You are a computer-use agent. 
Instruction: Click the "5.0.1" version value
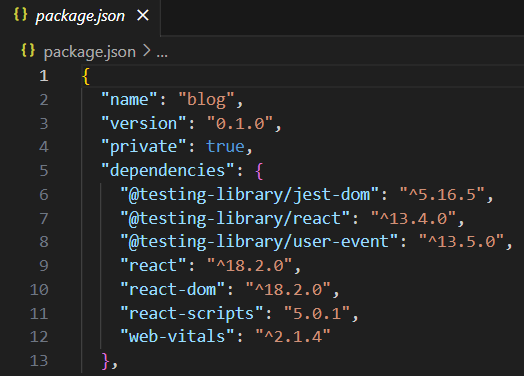317,313
